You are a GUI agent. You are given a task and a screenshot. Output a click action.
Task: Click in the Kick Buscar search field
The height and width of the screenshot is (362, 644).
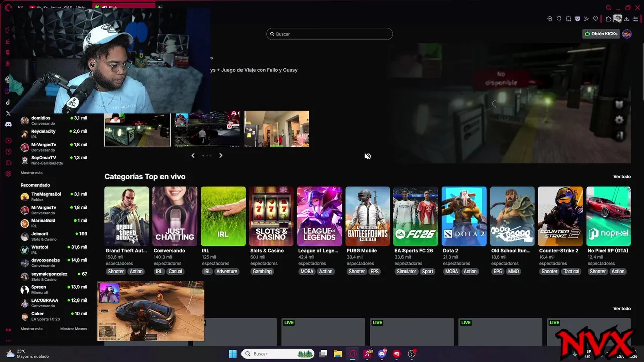[330, 34]
